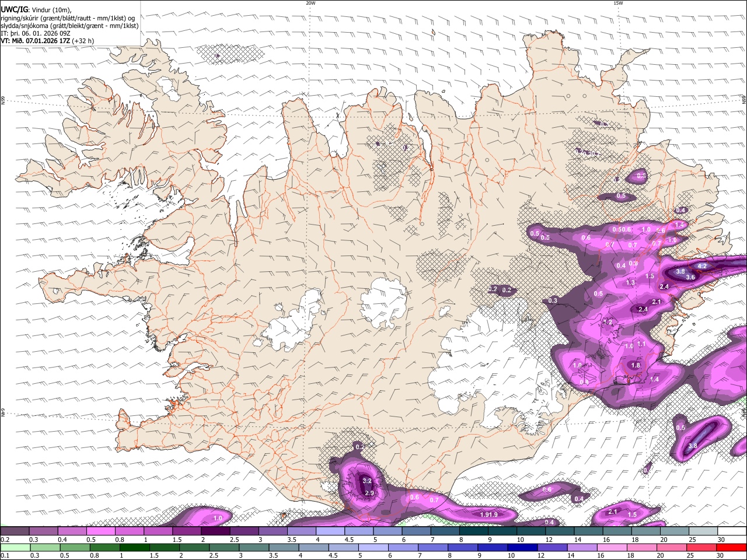
Task: Click the 'UWC/IG: Vindur (10m)' title text
Action: (x=36, y=9)
